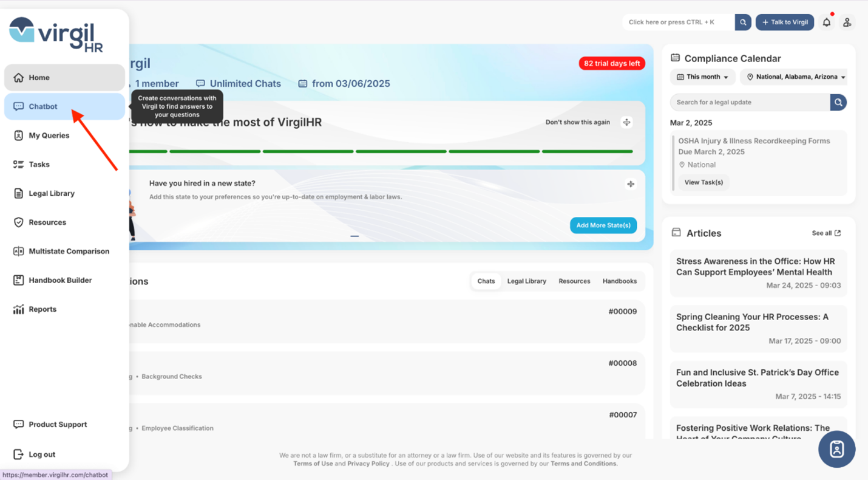
Task: Click the Log out icon
Action: [18, 454]
